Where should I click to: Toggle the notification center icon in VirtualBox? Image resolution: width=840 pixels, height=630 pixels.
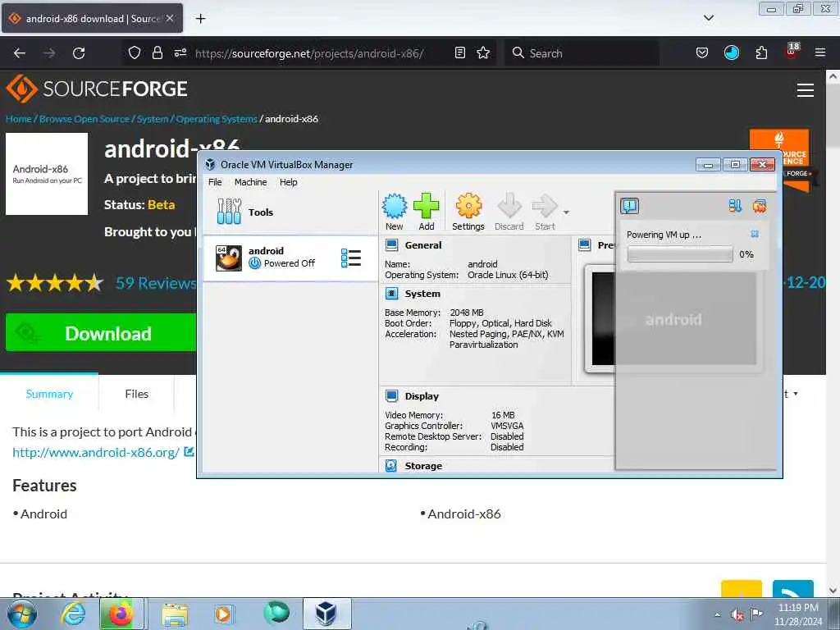click(x=629, y=206)
